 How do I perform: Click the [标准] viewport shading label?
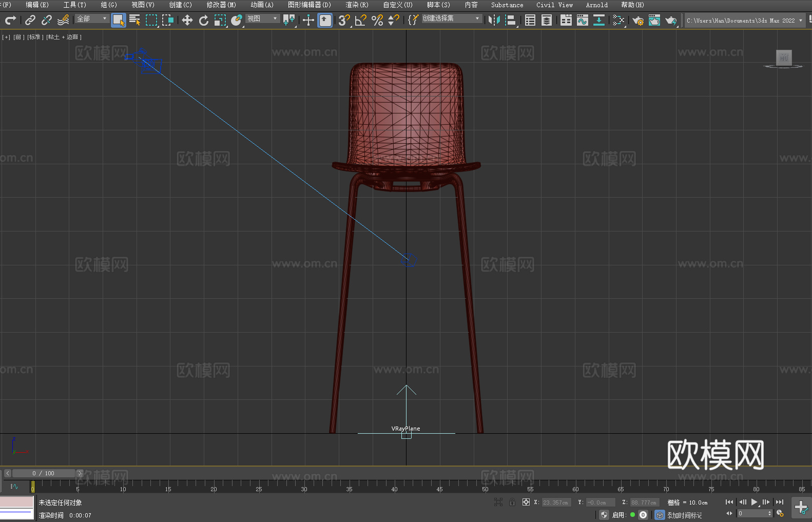(35, 37)
